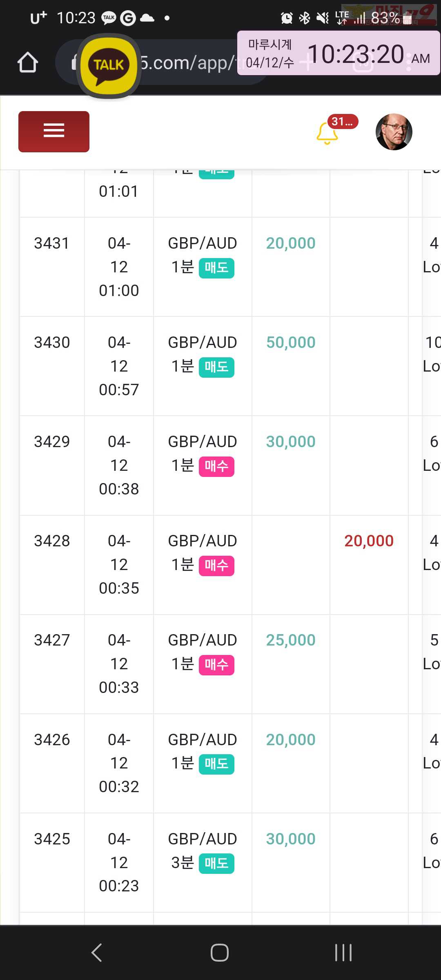This screenshot has width=441, height=980.
Task: Tap the user profile avatar
Action: 394,132
